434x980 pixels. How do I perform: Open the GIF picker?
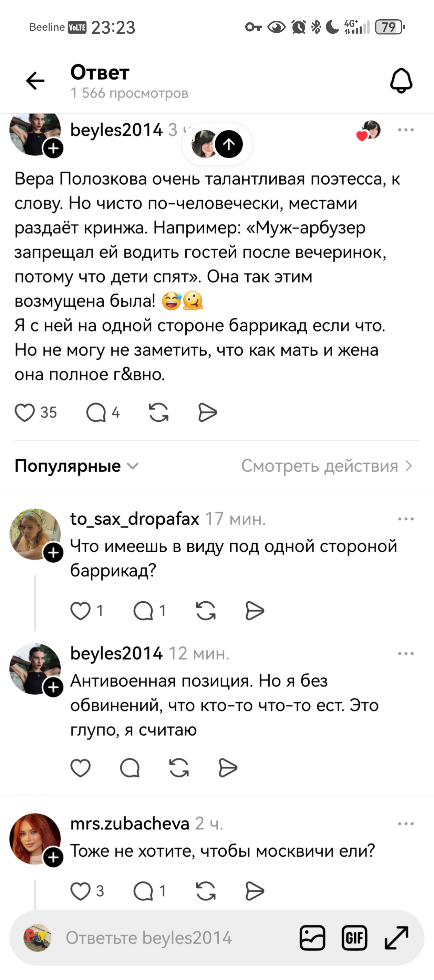[354, 938]
